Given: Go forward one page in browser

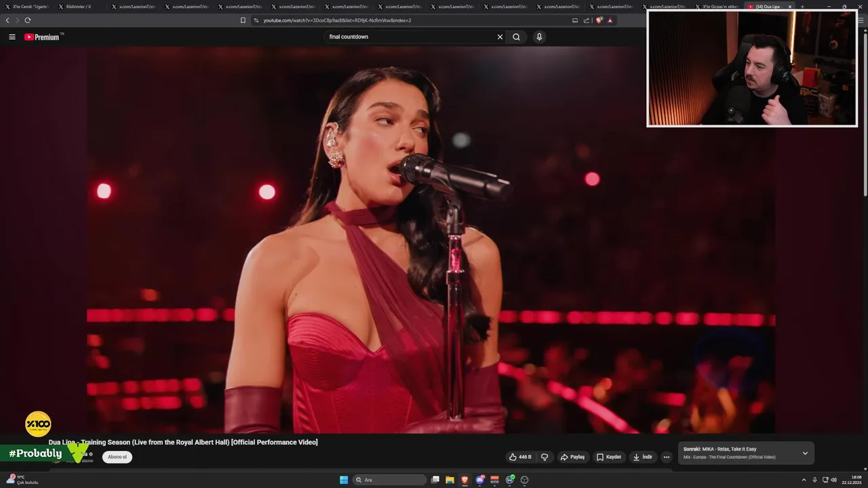Looking at the screenshot, I should point(18,20).
